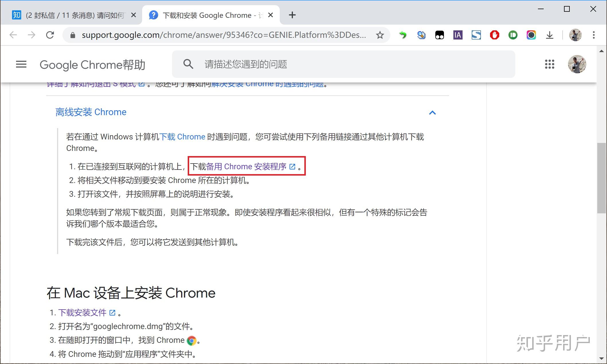607x364 pixels.
Task: Focus the 请描述您遇到的问题 search box
Action: 343,64
